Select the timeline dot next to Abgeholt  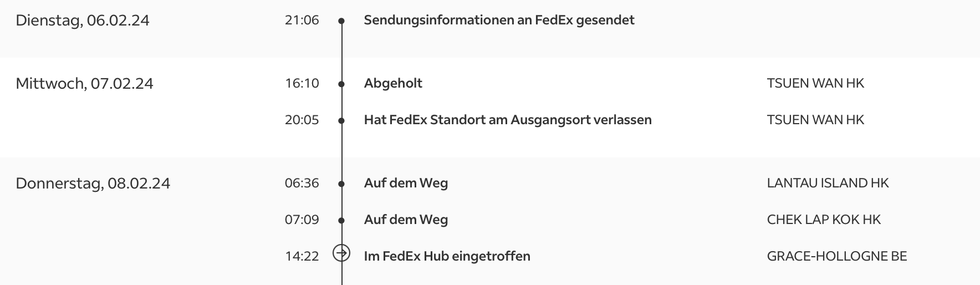[x=341, y=84]
